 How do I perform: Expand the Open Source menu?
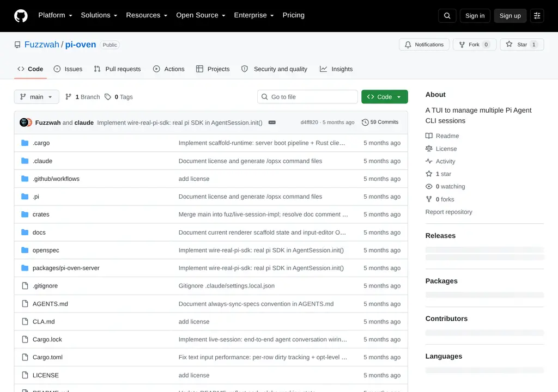tap(201, 15)
